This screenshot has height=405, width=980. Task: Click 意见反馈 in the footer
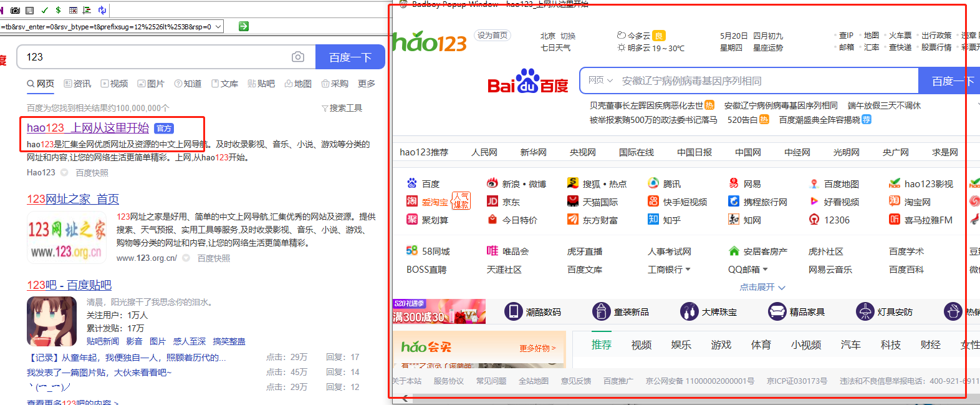pos(576,381)
